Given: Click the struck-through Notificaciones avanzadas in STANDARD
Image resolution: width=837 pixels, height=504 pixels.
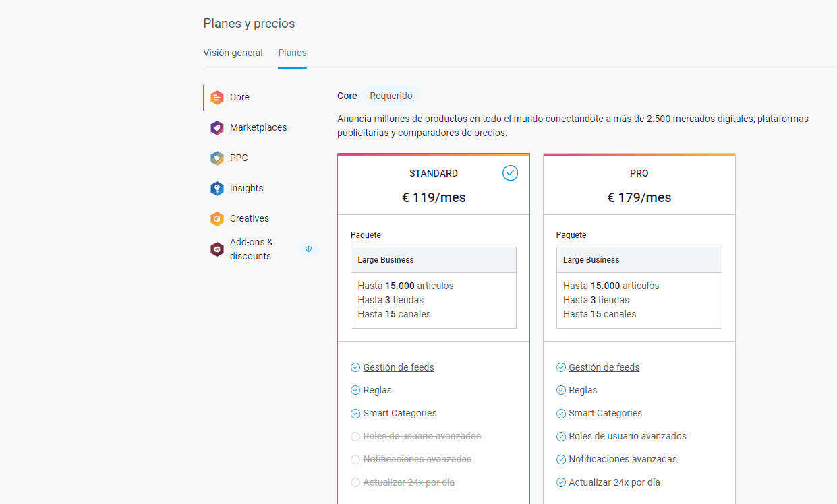Looking at the screenshot, I should pos(417,459).
